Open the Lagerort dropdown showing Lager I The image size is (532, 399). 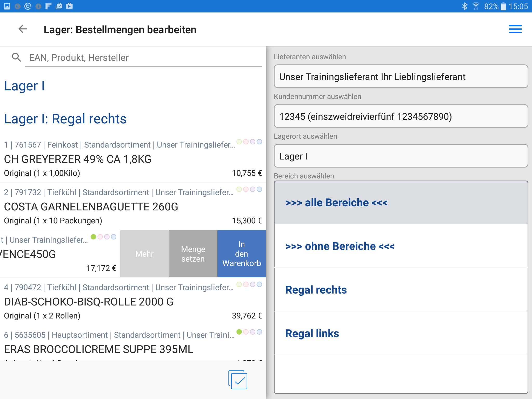[401, 156]
